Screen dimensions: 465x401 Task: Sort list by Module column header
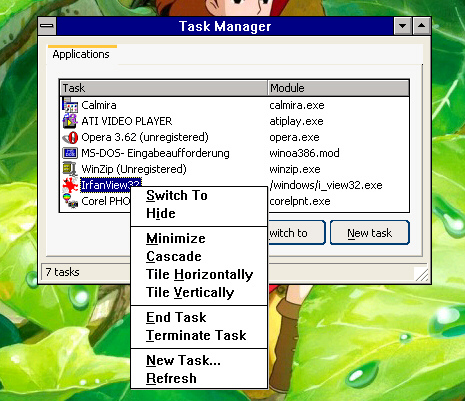tap(338, 88)
